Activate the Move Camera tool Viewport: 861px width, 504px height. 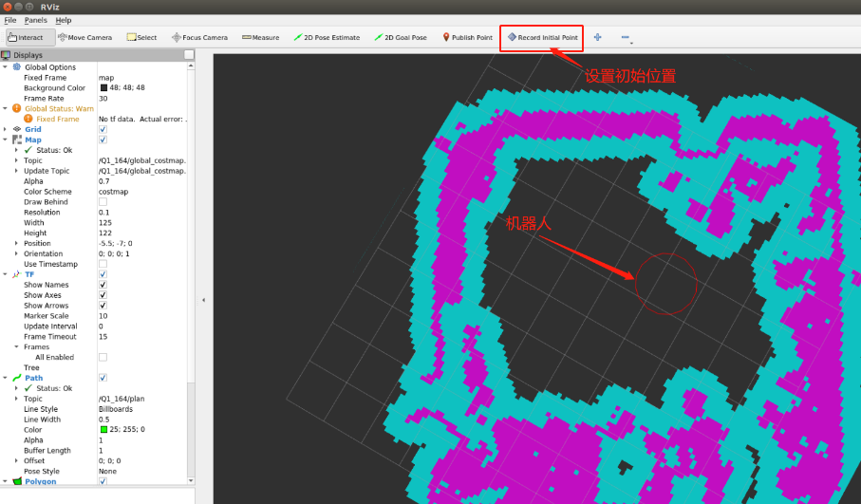click(84, 37)
